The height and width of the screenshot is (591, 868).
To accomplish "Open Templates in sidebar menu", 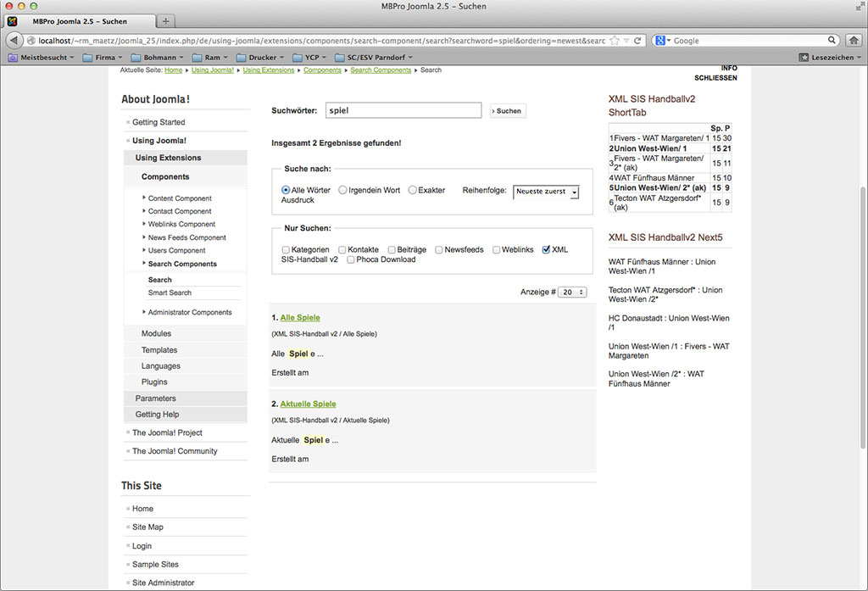I will click(x=159, y=350).
